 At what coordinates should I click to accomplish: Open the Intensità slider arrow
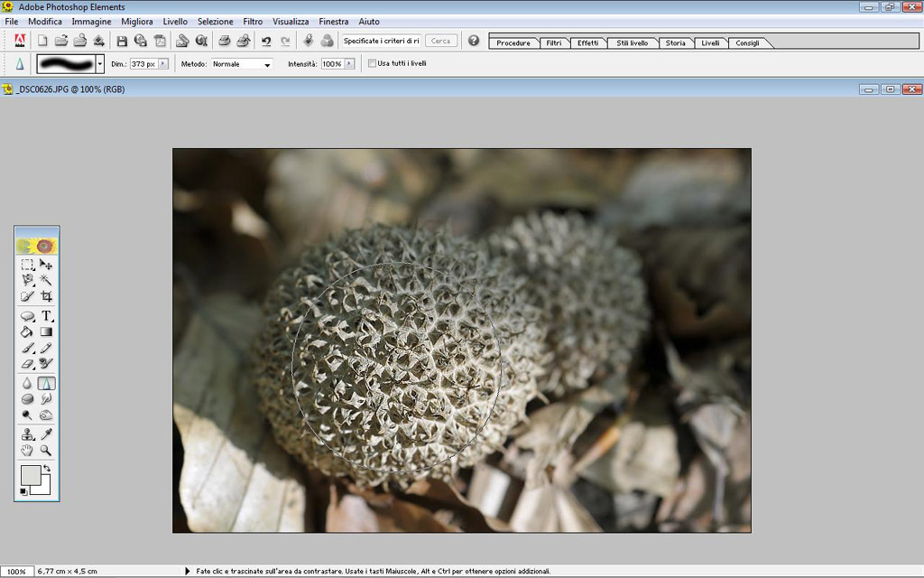click(348, 64)
